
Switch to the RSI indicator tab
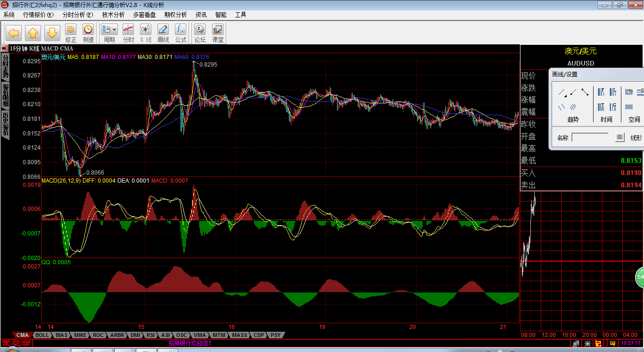pos(150,335)
